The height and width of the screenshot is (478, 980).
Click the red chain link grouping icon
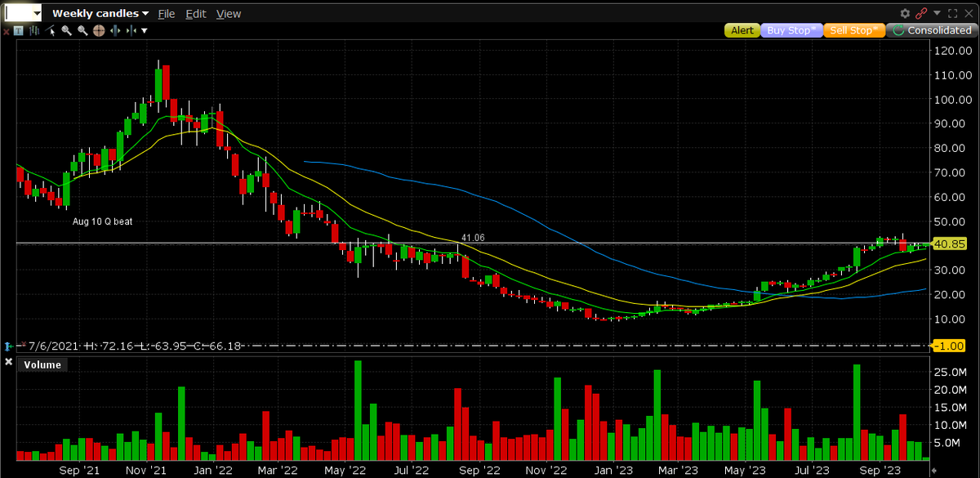point(921,13)
